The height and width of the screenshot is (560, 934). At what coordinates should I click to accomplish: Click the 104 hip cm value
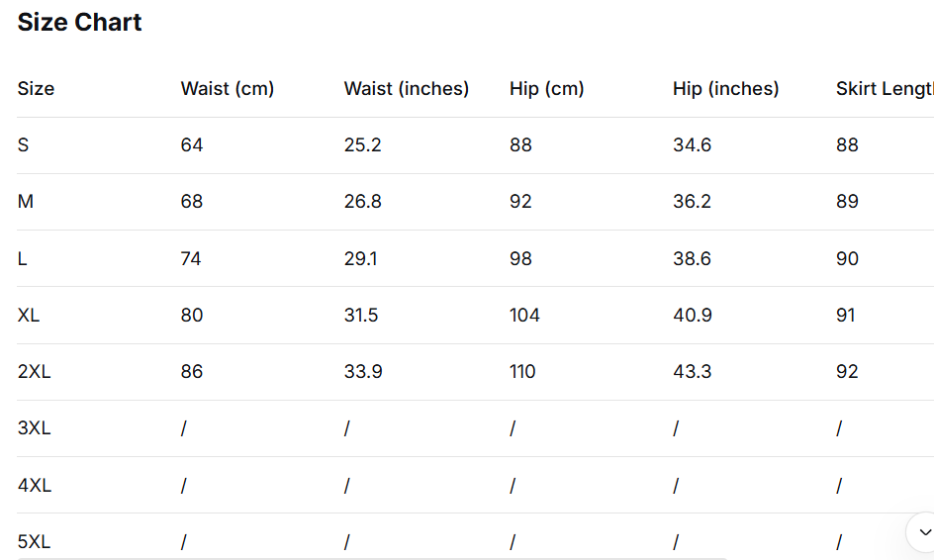524,316
